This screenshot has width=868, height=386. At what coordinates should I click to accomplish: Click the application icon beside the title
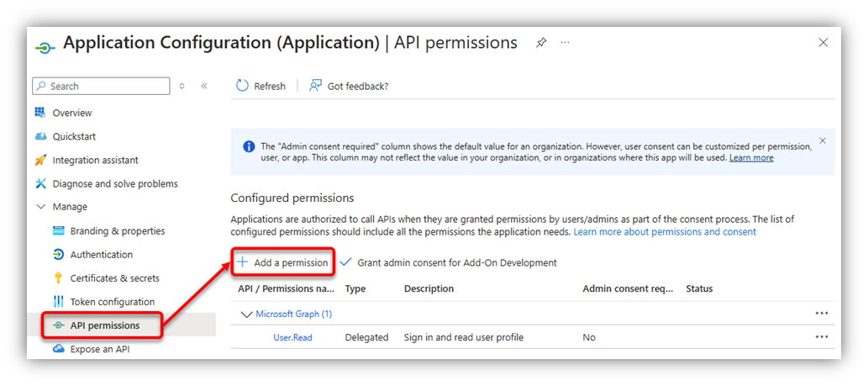tap(45, 49)
